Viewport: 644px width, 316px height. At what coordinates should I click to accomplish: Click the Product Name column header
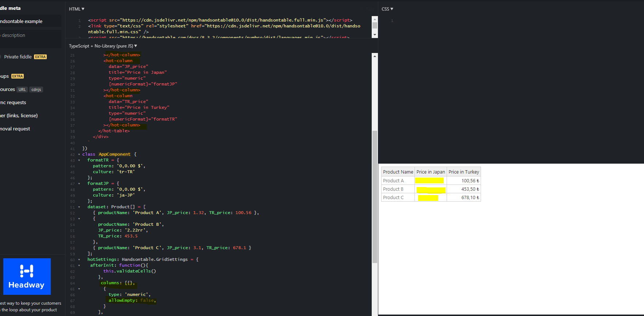398,172
